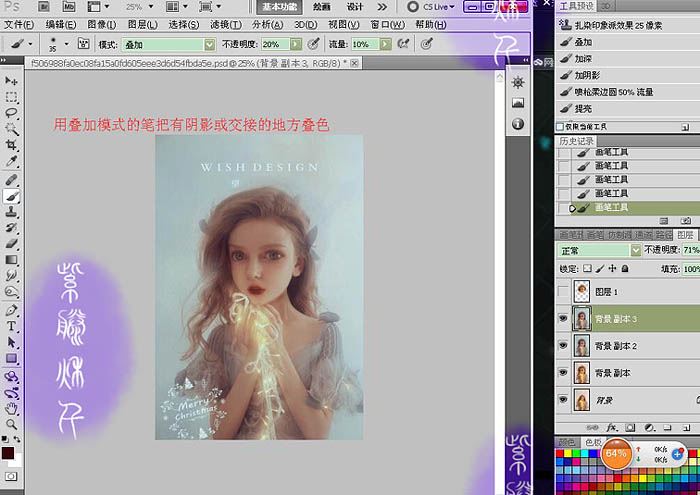
Task: Select the Move tool
Action: click(x=11, y=81)
